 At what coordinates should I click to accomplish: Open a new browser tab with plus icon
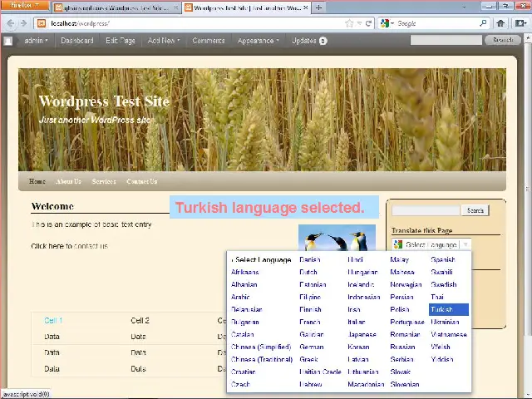tap(318, 7)
